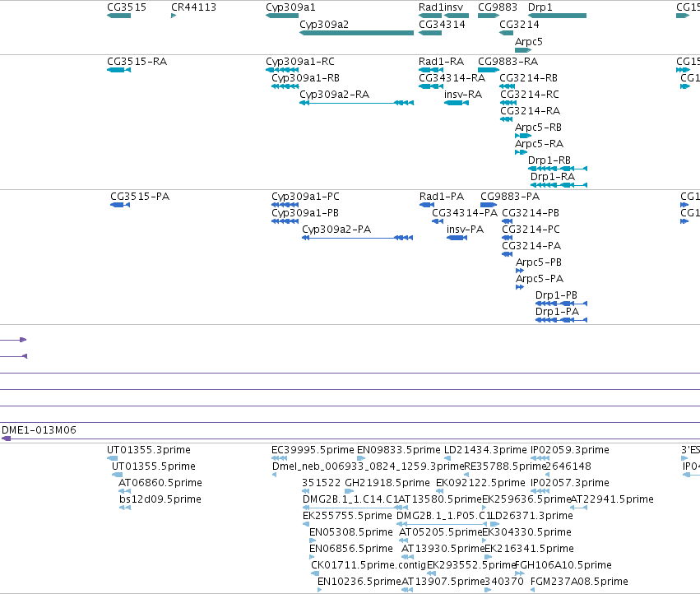Screen dimensions: 700x594
Task: Select the CG3515 gene label
Action: [127, 7]
